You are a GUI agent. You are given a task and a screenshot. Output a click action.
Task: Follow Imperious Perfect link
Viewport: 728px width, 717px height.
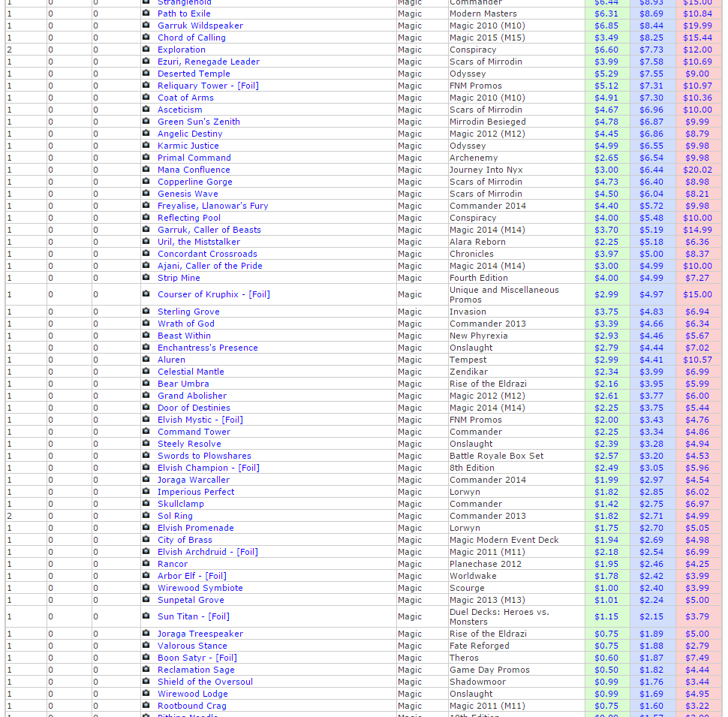(196, 493)
